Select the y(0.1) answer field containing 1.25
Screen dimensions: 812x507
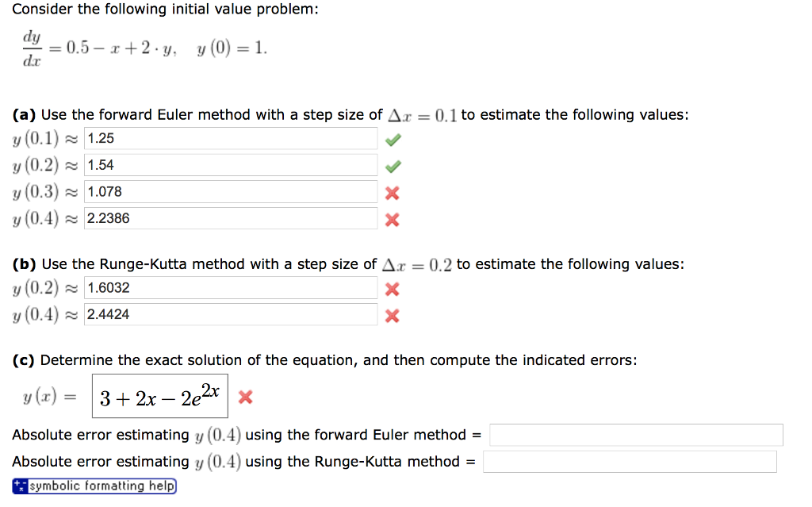click(230, 138)
